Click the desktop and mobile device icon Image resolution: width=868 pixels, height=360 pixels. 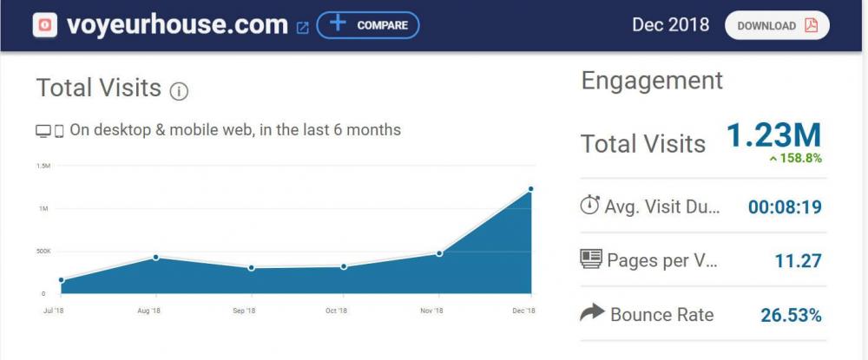click(49, 131)
